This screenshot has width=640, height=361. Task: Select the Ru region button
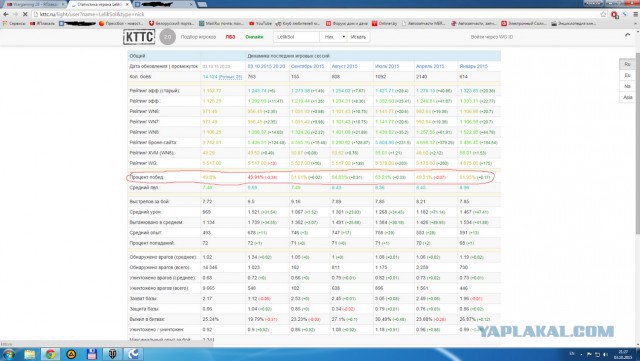tap(627, 64)
